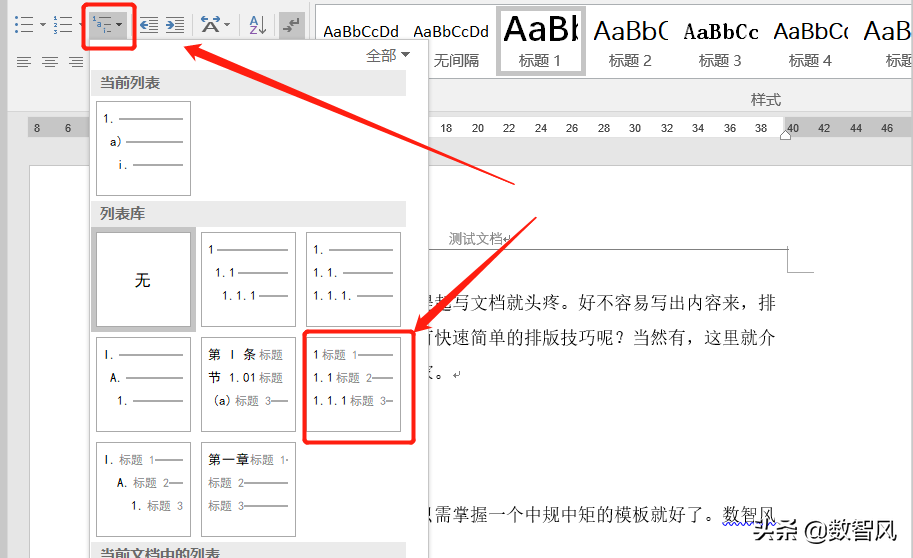Click the 测试文档 header text
Screen dimensions: 913x558
(x=475, y=238)
